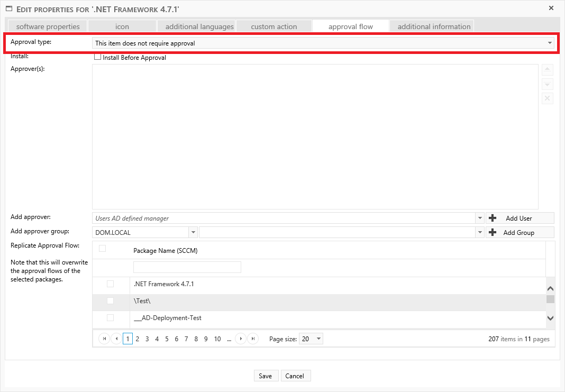Switch to the software properties tab

coord(48,26)
